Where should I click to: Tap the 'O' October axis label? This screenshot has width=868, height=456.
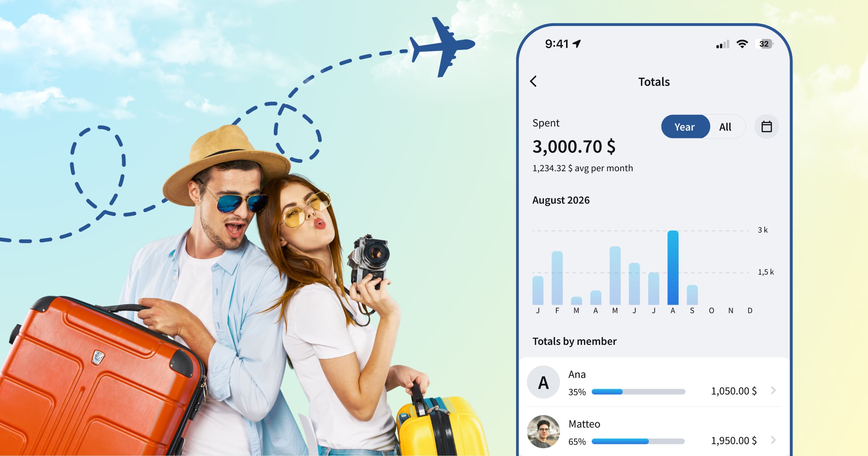711,311
